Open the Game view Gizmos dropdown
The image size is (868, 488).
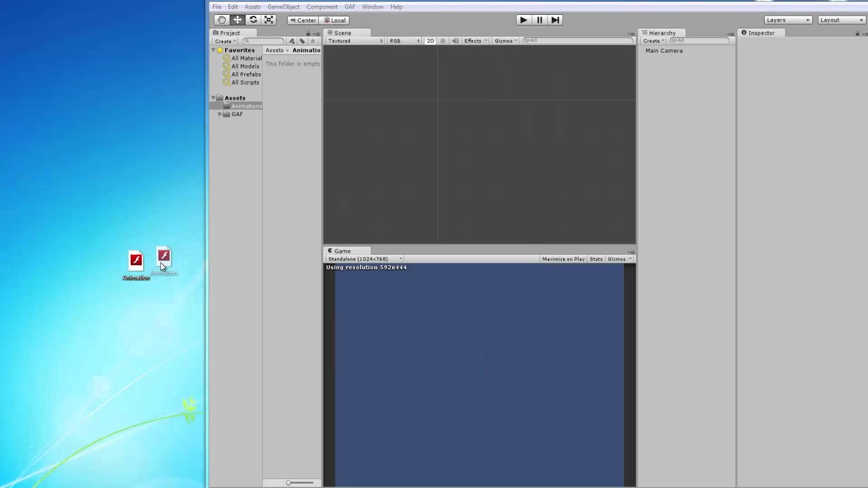point(619,259)
